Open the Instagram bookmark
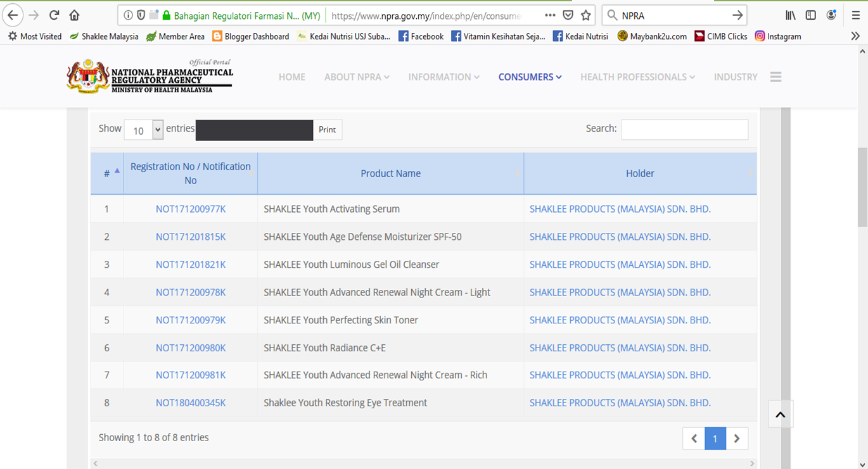This screenshot has width=868, height=469. [x=778, y=36]
